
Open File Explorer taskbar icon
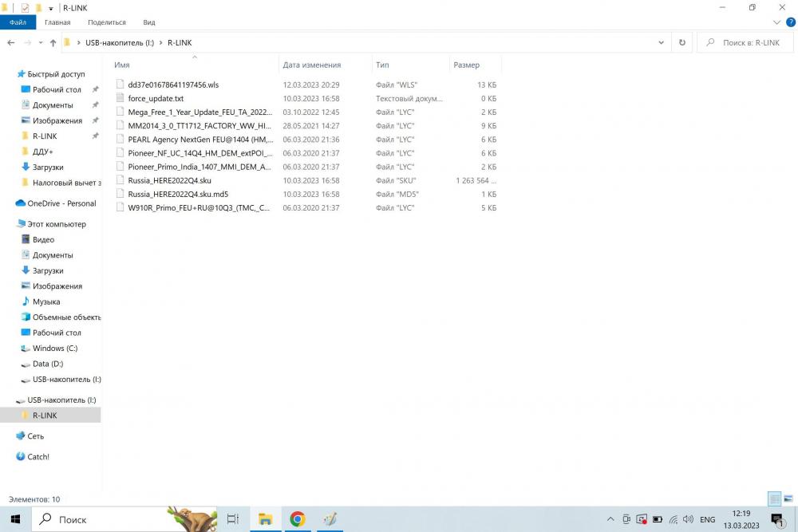coord(265,519)
